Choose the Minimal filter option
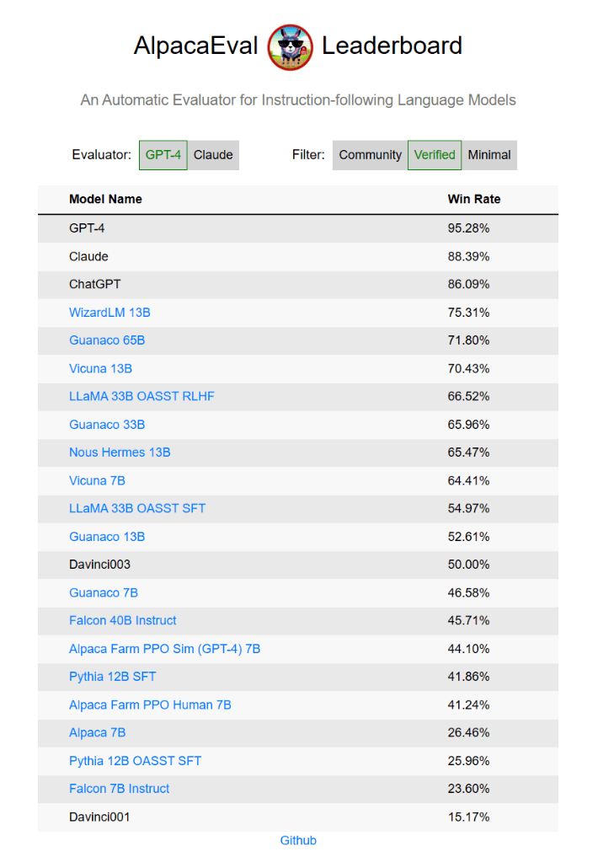 (489, 155)
